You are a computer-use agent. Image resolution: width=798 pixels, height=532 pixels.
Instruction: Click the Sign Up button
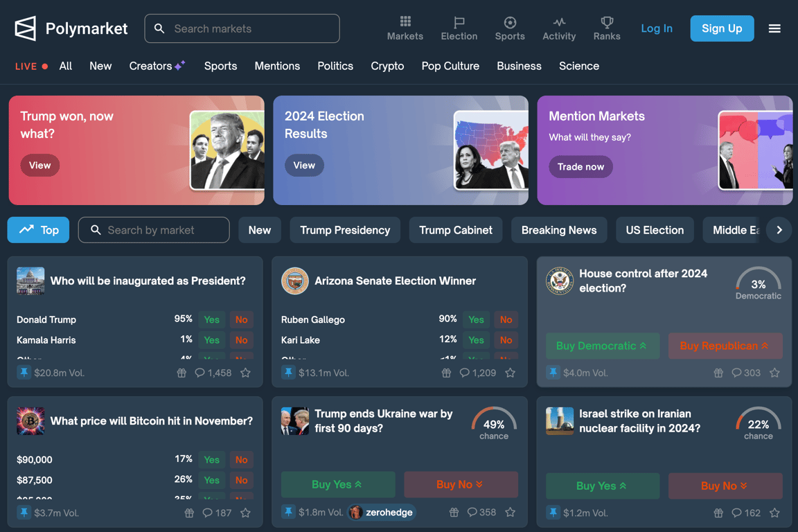[722, 28]
